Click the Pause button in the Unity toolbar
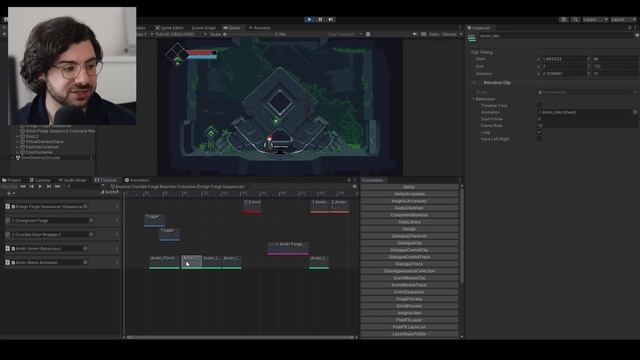The width and height of the screenshot is (640, 360). 320,19
